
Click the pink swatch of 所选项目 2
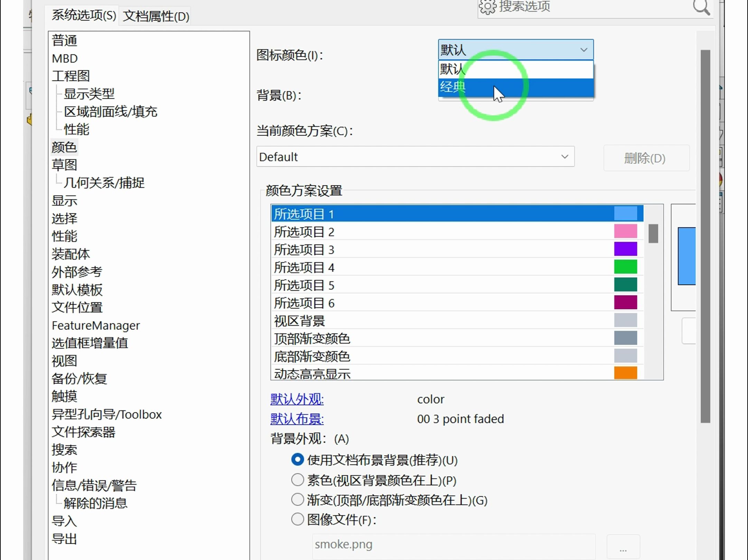point(625,231)
